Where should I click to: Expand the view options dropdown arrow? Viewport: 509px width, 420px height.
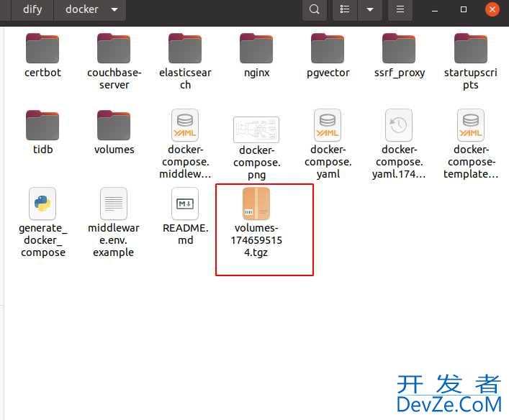(369, 9)
